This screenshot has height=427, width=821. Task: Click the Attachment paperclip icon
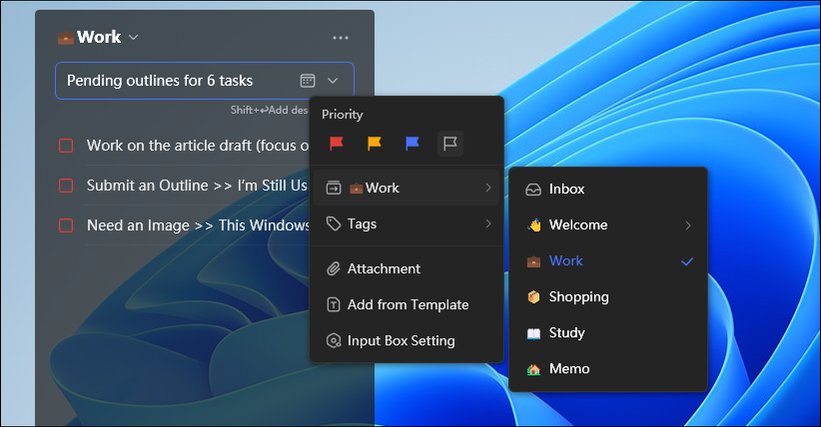coord(334,269)
